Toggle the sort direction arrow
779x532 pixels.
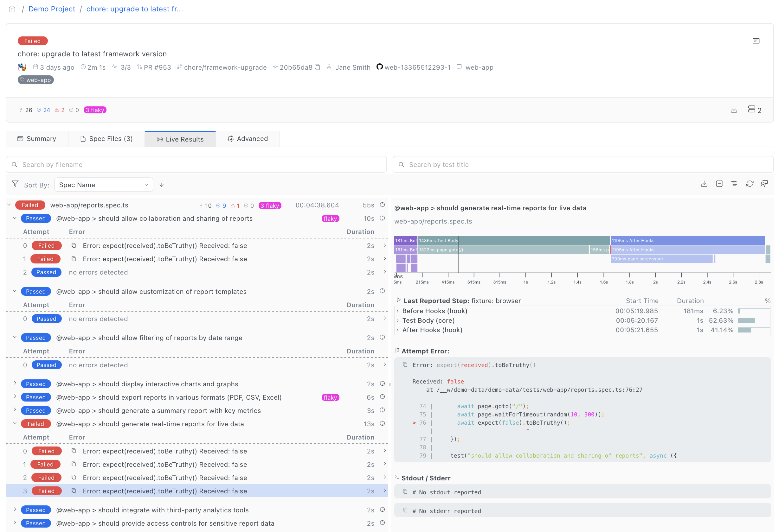click(x=162, y=185)
